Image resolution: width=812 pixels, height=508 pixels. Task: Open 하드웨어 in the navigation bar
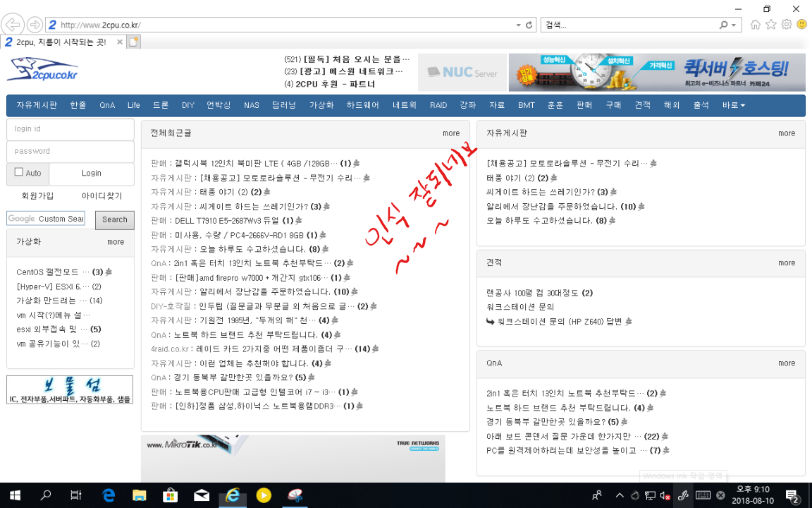tap(362, 105)
